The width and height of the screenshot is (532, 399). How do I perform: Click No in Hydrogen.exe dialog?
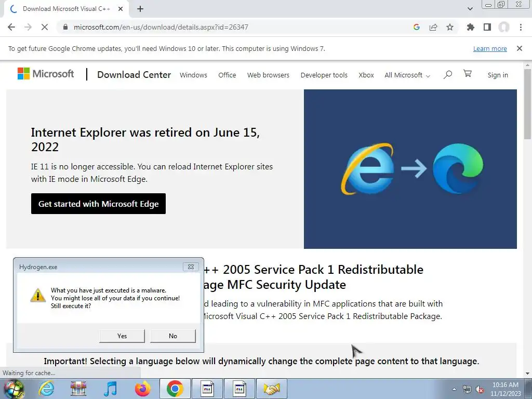(x=172, y=336)
